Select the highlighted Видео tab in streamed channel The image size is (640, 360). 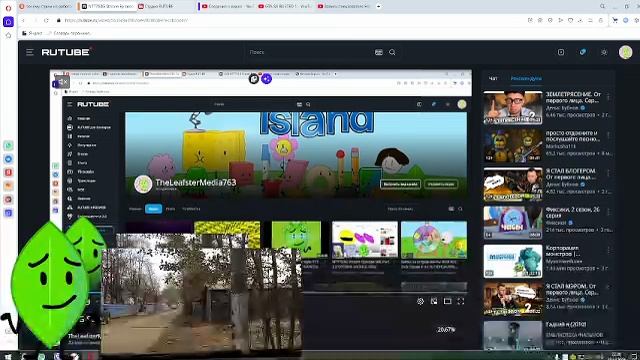153,209
